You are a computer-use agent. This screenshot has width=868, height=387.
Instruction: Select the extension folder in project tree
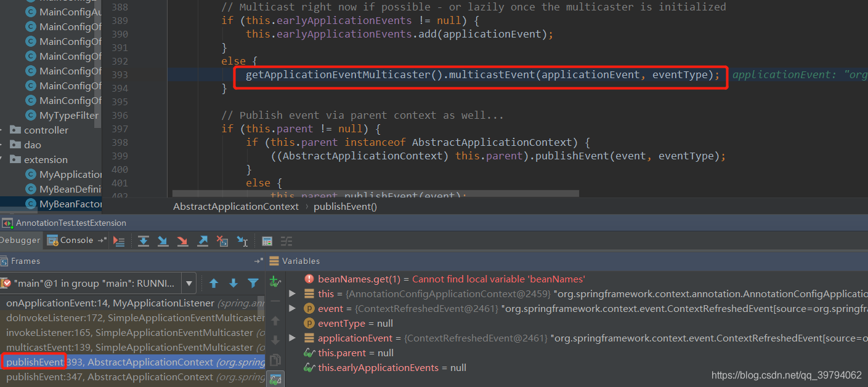point(46,160)
